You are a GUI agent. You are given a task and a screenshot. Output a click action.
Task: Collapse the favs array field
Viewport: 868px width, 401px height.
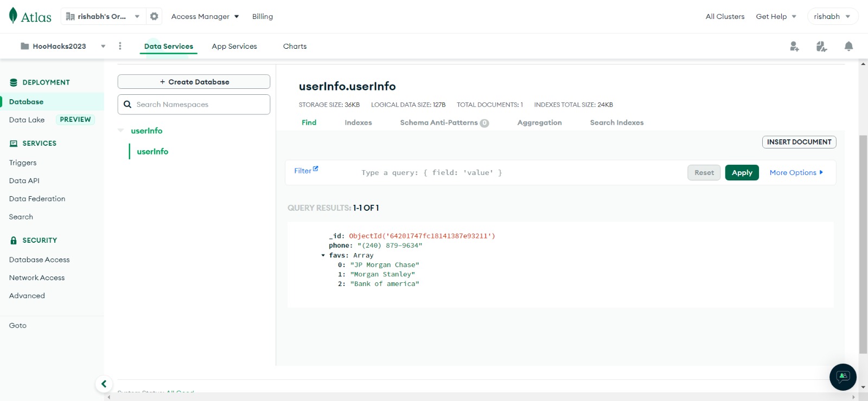(323, 255)
